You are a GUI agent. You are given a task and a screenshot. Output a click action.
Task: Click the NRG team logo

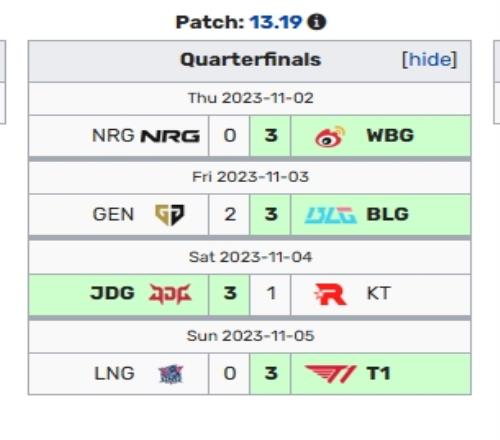tap(170, 136)
